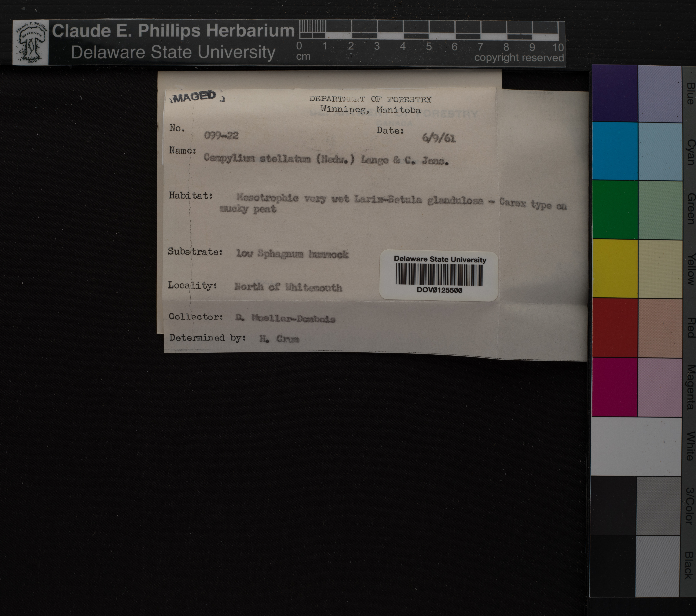Click barcode number DOV0125500
The height and width of the screenshot is (616, 696).
(439, 290)
